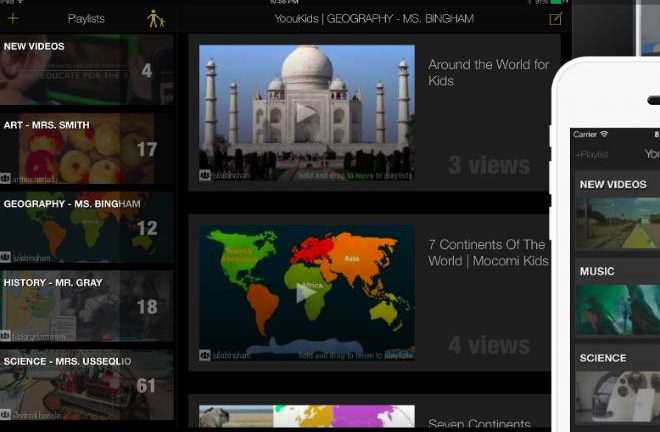Tap the plus icon to add playlist
The image size is (660, 432).
pyautogui.click(x=13, y=18)
